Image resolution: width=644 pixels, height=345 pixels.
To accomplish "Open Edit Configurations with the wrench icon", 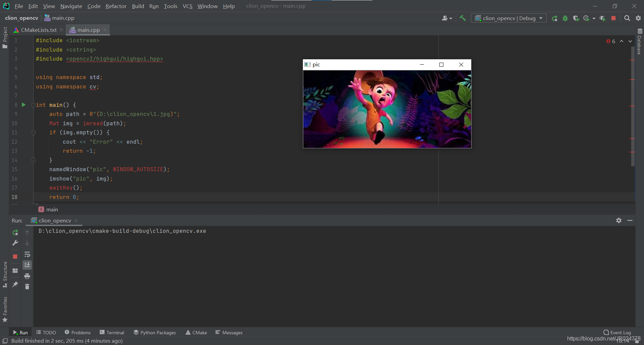I will (x=15, y=243).
